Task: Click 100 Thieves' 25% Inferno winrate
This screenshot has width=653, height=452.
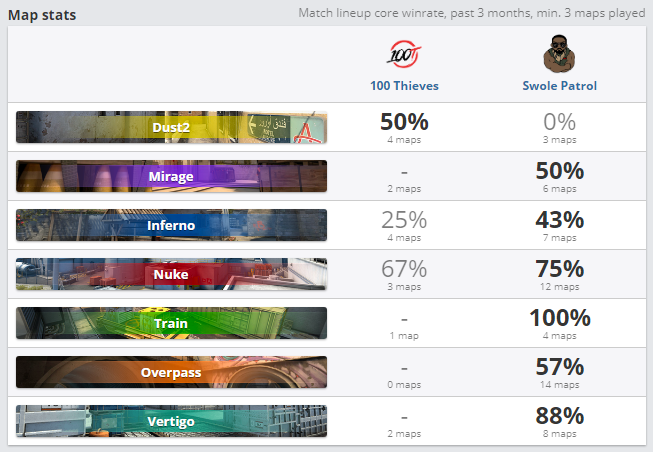Action: tap(404, 220)
